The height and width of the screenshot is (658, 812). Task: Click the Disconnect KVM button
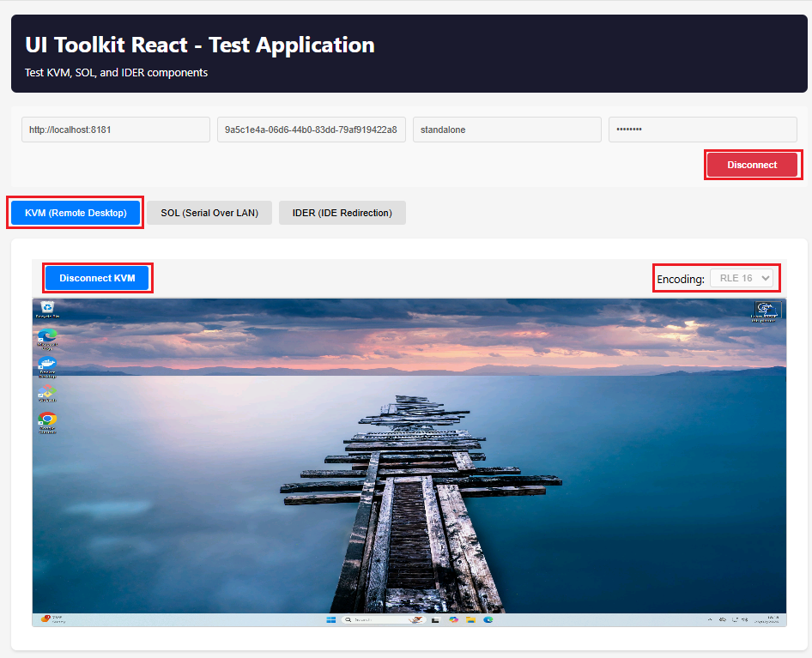pyautogui.click(x=97, y=278)
